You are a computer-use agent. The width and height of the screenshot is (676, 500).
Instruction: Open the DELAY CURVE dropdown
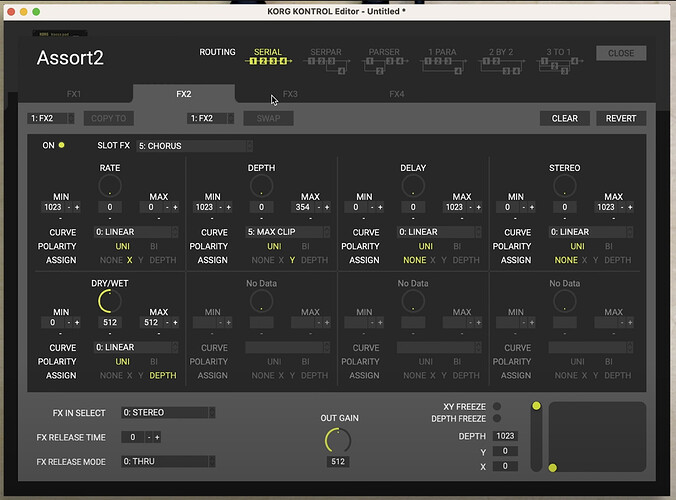point(439,232)
